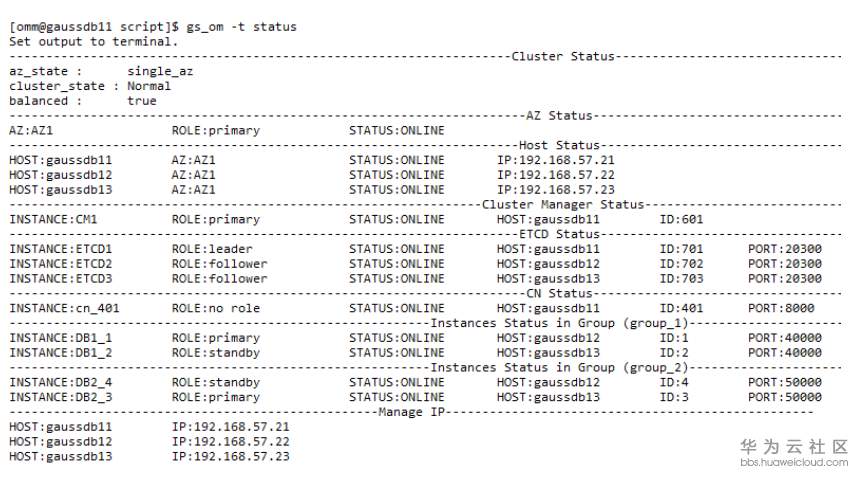Click the INSTANCE:DB2_4 entry
This screenshot has height=477, width=862.
[x=61, y=382]
